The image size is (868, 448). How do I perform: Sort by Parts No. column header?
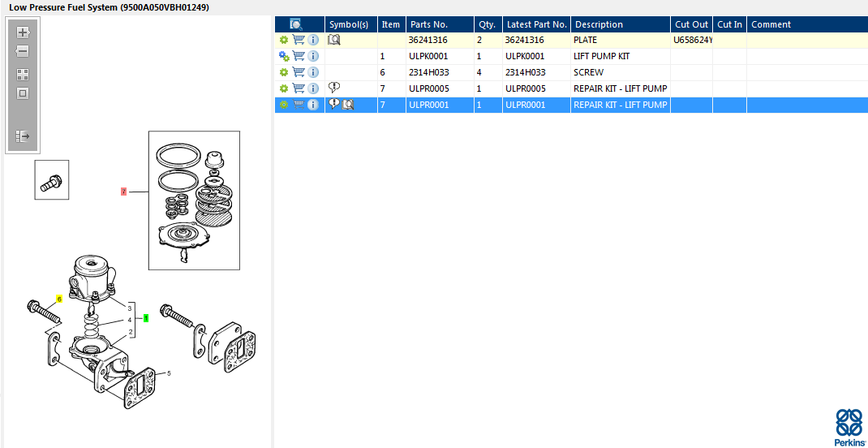(x=440, y=24)
